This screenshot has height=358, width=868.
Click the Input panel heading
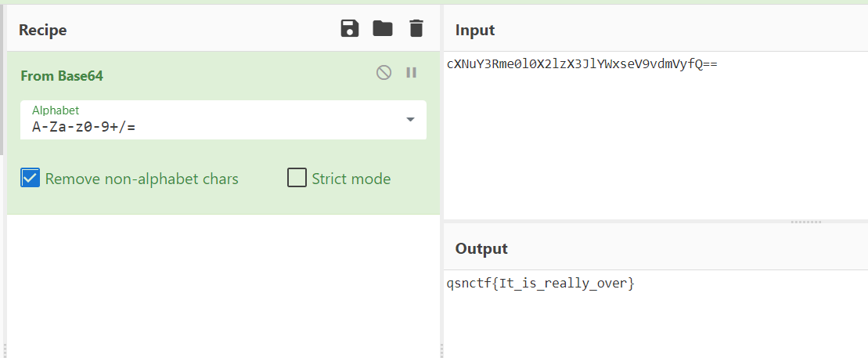coord(475,30)
